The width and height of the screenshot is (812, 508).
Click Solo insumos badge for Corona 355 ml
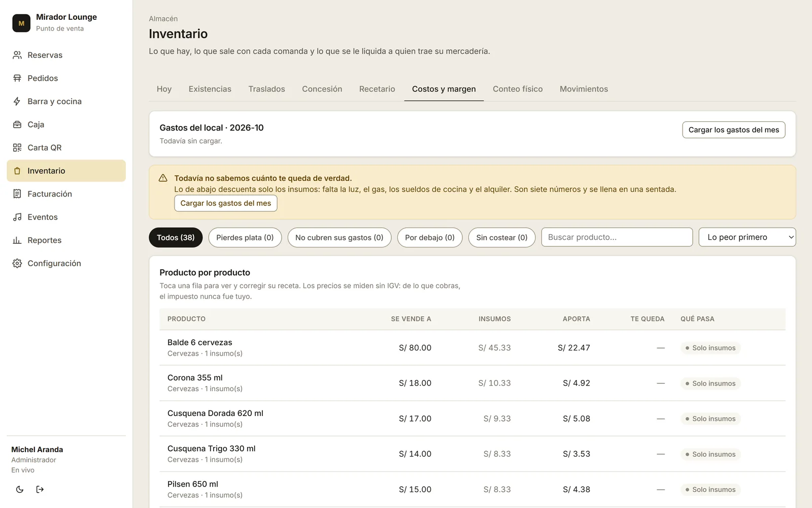point(710,384)
